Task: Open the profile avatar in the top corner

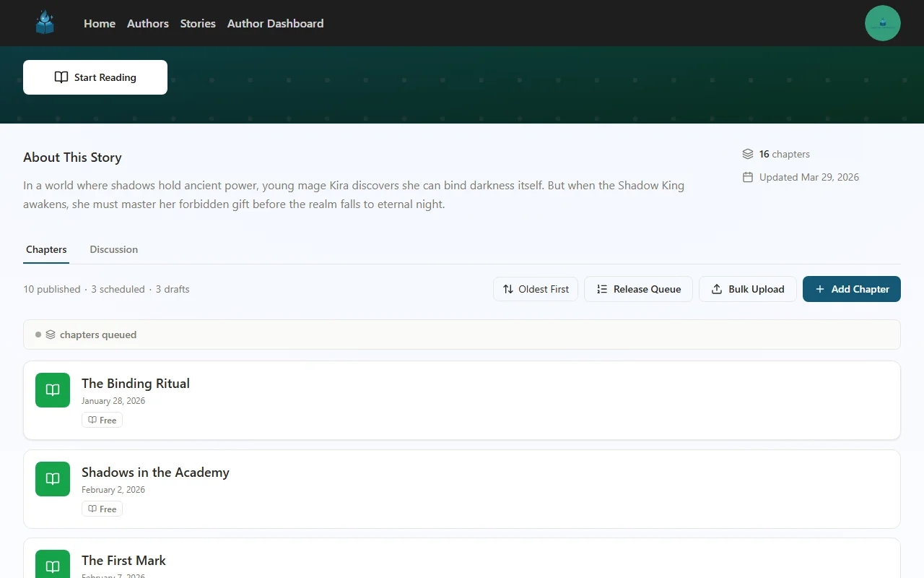Action: coord(882,22)
